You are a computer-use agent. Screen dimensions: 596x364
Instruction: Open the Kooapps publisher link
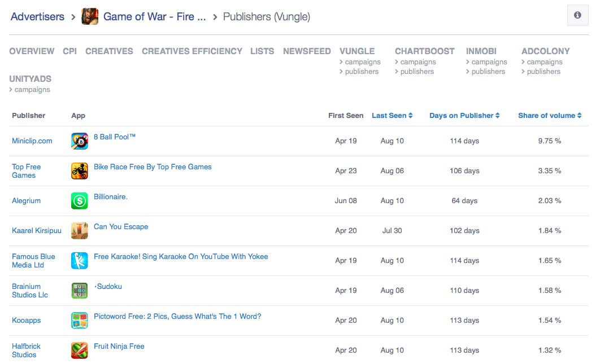pos(26,321)
